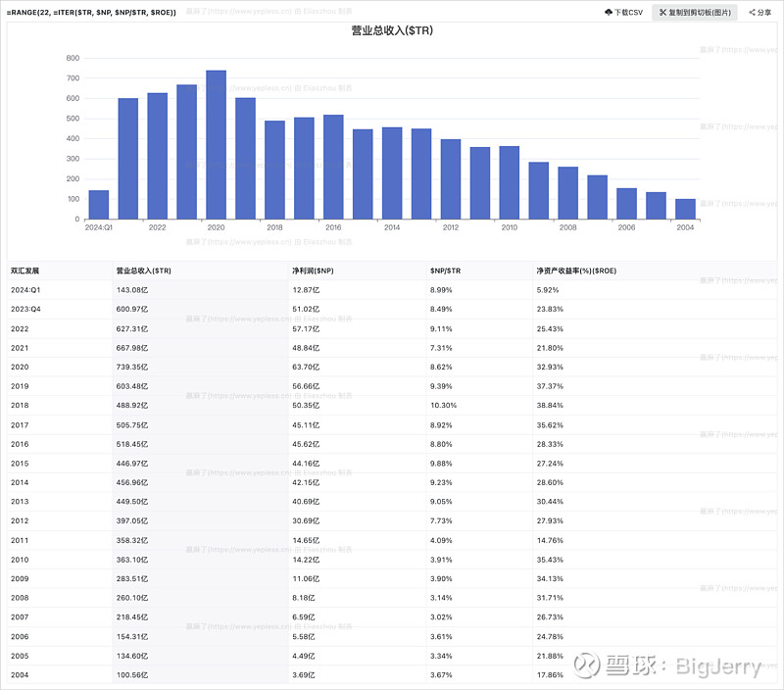Click margin cell 10.30%
Viewport: 784px width, 690px height.
444,406
